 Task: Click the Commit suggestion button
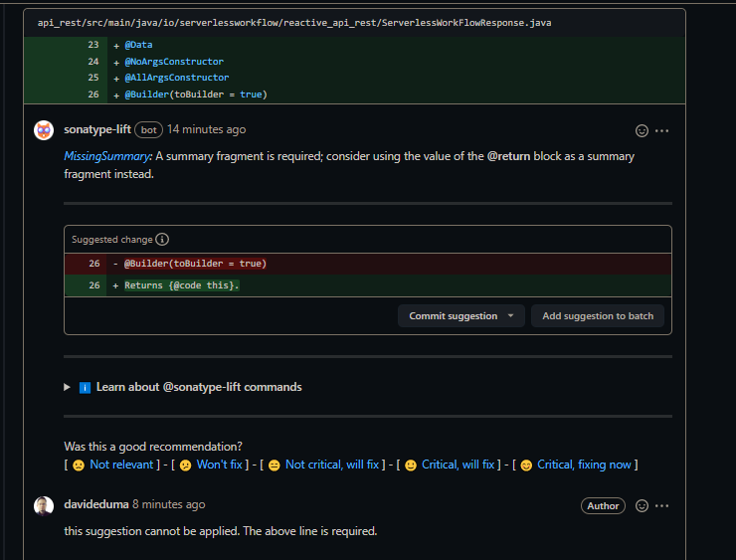453,316
